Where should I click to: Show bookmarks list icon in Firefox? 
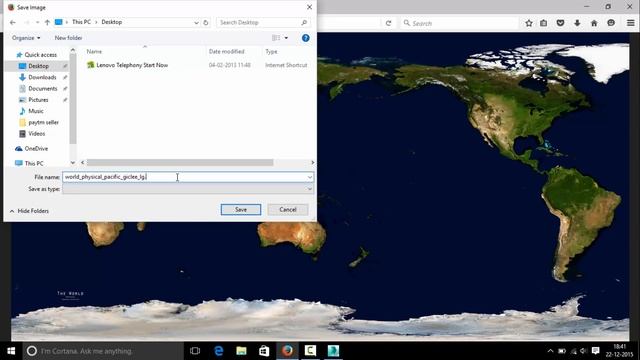coord(544,23)
